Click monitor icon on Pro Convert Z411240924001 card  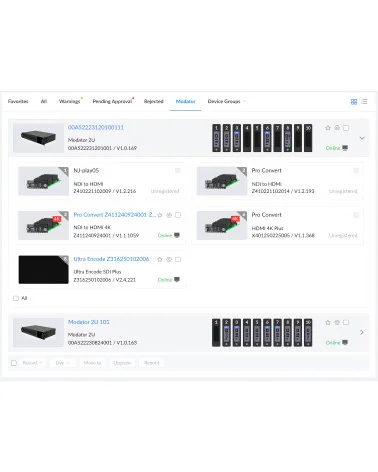(177, 235)
